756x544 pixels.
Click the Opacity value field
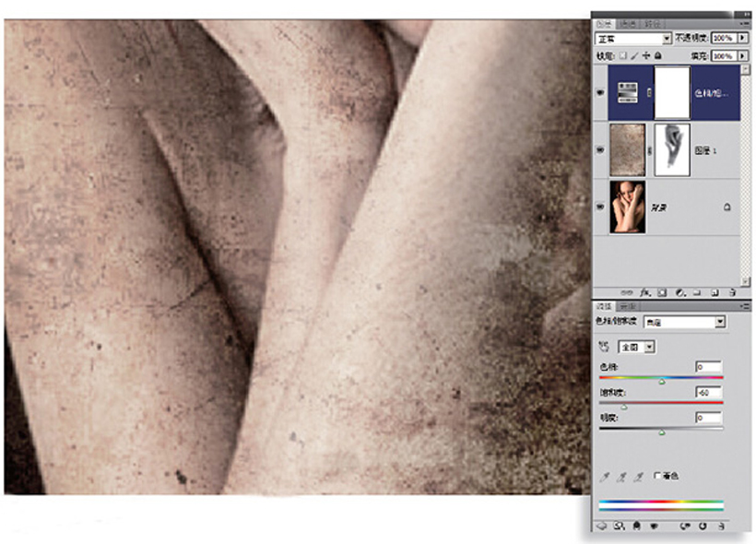point(723,38)
